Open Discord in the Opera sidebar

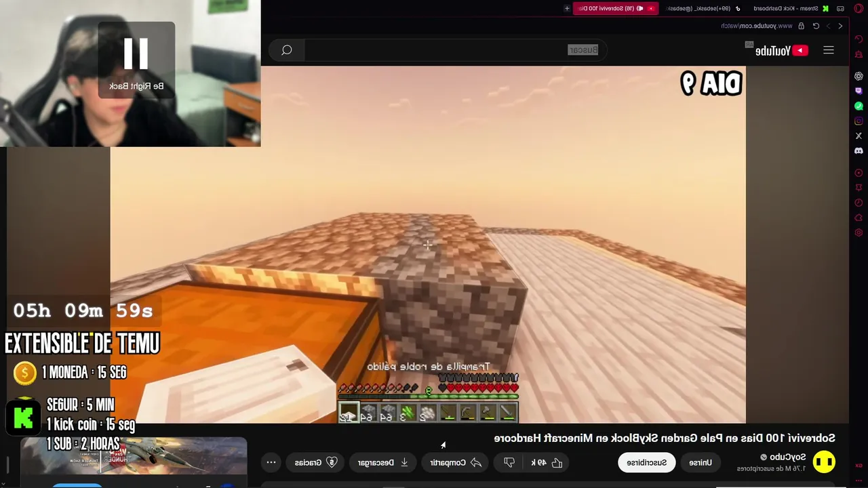point(859,150)
